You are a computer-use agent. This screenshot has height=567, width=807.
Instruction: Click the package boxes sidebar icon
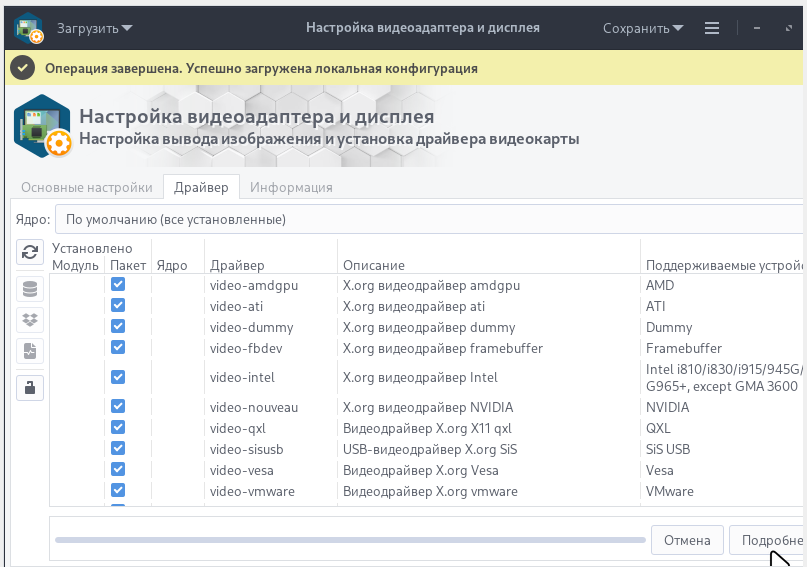pos(30,320)
